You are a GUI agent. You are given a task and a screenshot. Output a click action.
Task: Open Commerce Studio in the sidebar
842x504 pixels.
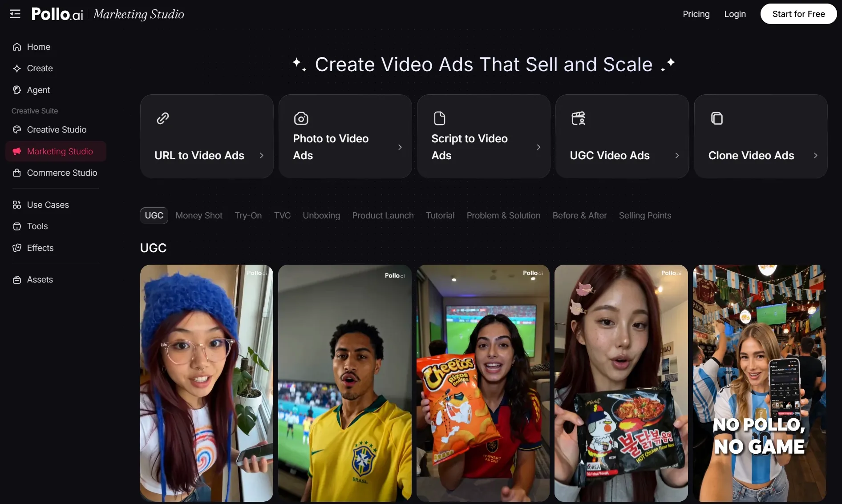[x=56, y=173]
